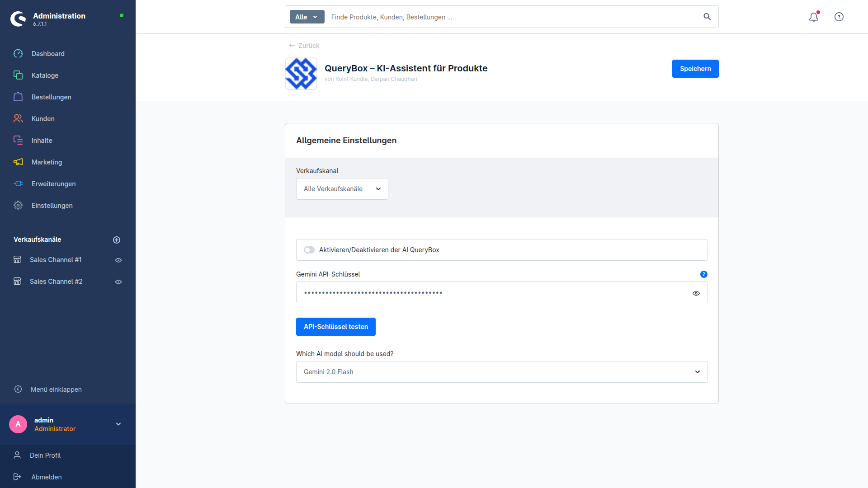Click the Which AI model should be used label
This screenshot has width=868, height=488.
click(344, 354)
